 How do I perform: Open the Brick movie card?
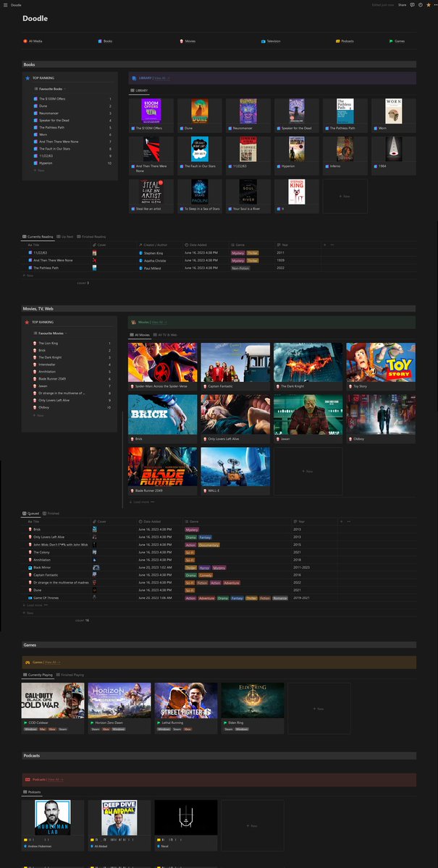click(x=163, y=419)
